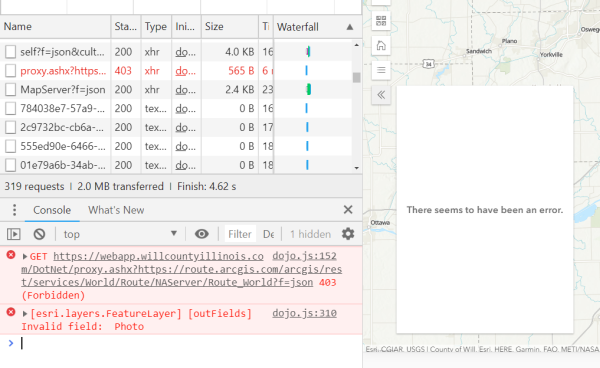
Task: Select the Console tab
Action: point(52,210)
